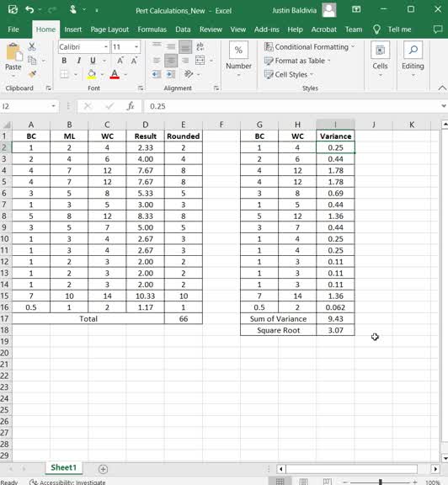Click Justin Baldivia account name
This screenshot has height=485, width=448.
(294, 10)
